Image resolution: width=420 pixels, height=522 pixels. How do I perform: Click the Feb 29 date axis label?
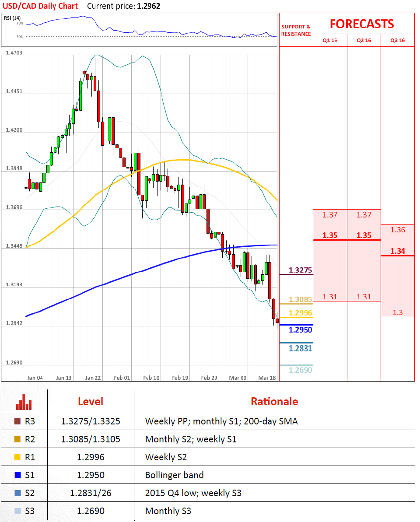coord(209,378)
